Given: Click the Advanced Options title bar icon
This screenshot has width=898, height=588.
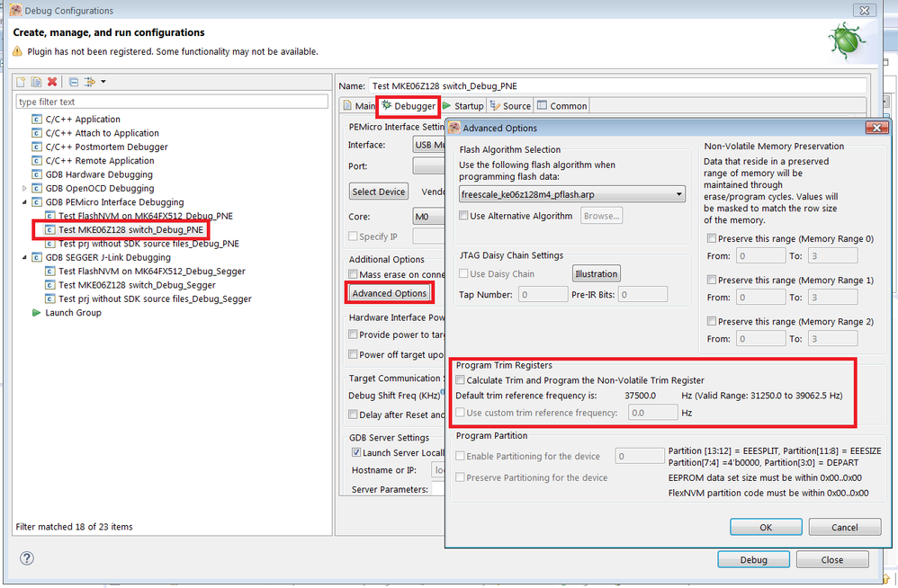Looking at the screenshot, I should (x=454, y=128).
